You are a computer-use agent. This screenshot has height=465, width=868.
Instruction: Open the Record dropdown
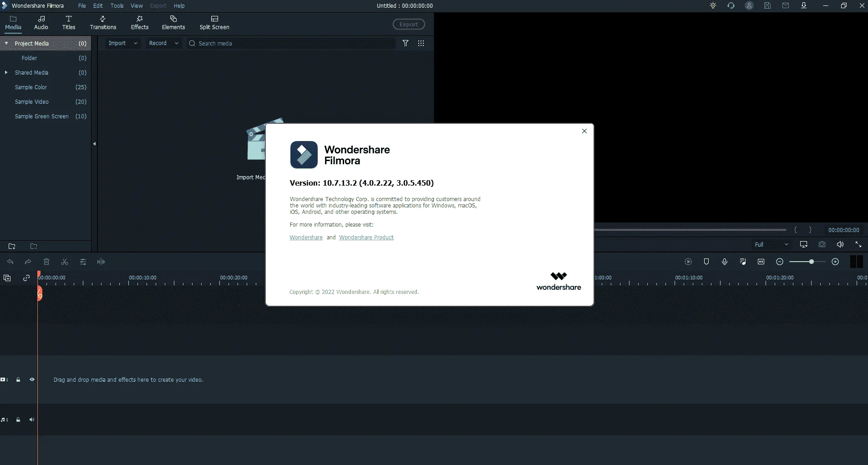pos(164,43)
